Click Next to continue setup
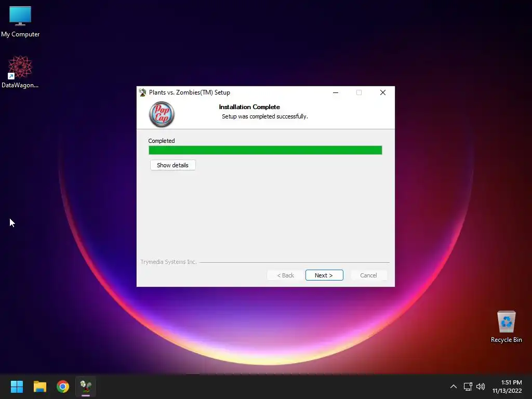The image size is (532, 399). (324, 275)
